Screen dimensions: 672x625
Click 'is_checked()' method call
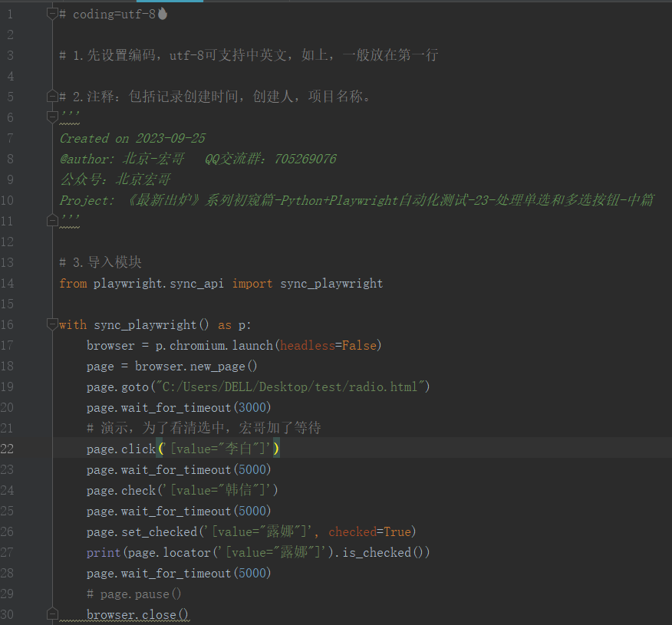[x=383, y=552]
